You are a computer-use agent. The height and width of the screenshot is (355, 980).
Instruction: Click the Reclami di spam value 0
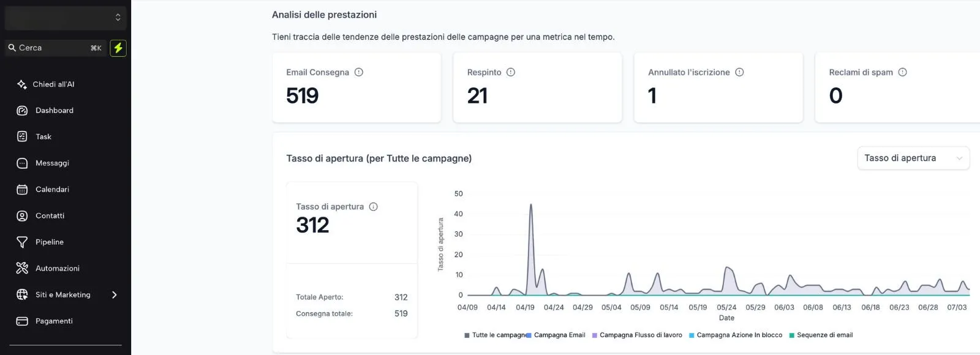pyautogui.click(x=836, y=96)
